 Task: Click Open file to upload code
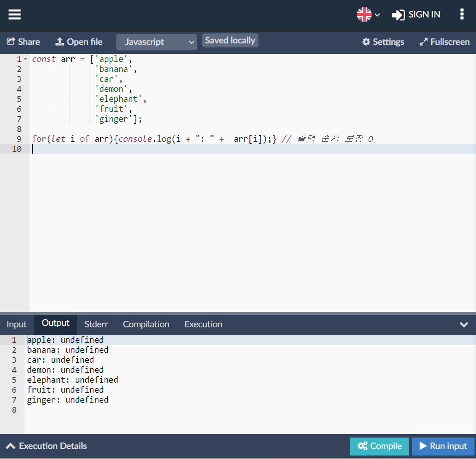(79, 41)
